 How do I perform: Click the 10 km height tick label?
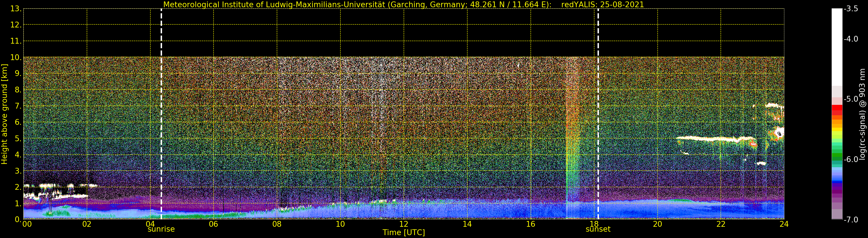click(16, 57)
